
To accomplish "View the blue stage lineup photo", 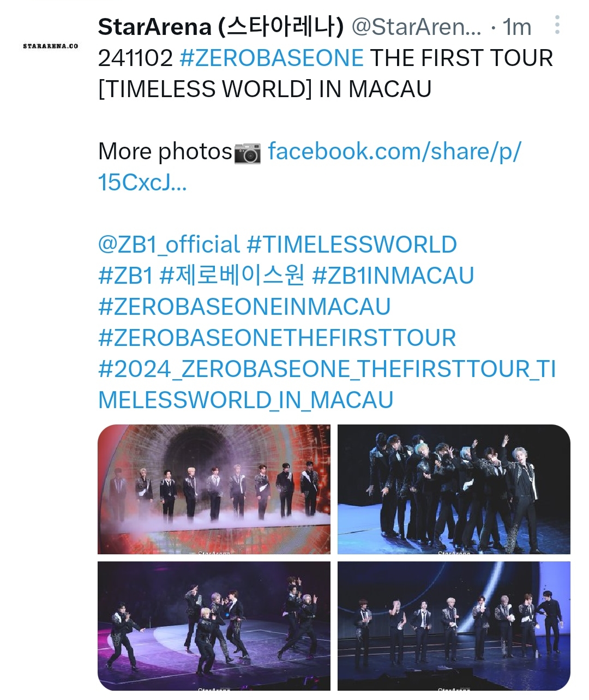I will 454,626.
